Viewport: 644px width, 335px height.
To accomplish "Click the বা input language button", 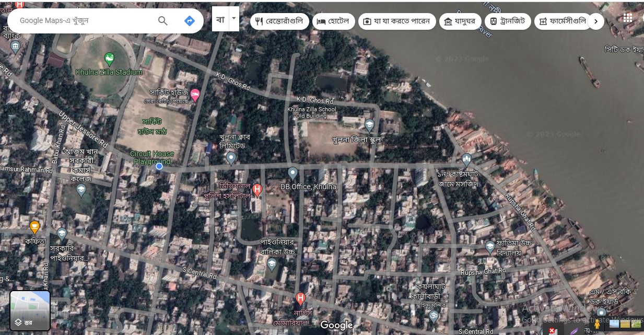I will (x=220, y=19).
